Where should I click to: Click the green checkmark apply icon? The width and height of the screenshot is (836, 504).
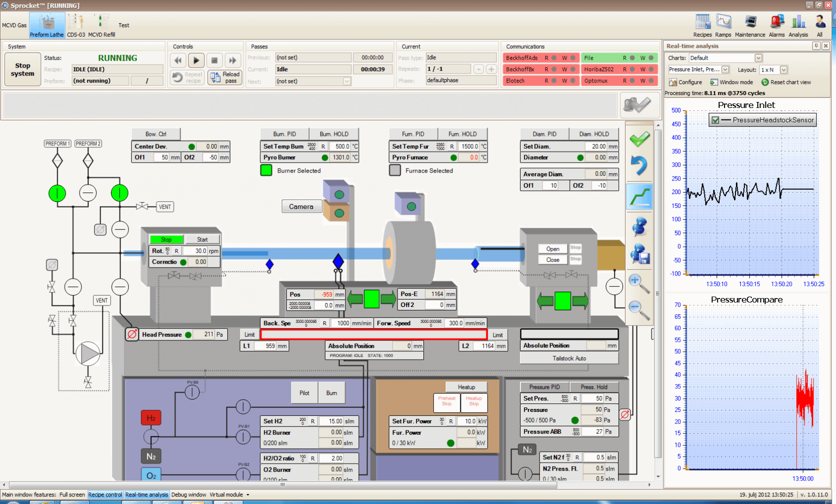pos(639,139)
